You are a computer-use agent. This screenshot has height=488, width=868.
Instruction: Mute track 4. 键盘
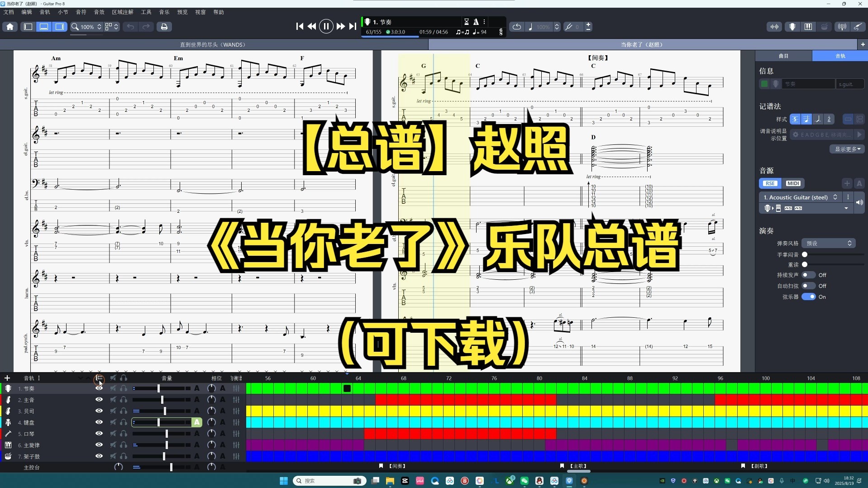113,422
